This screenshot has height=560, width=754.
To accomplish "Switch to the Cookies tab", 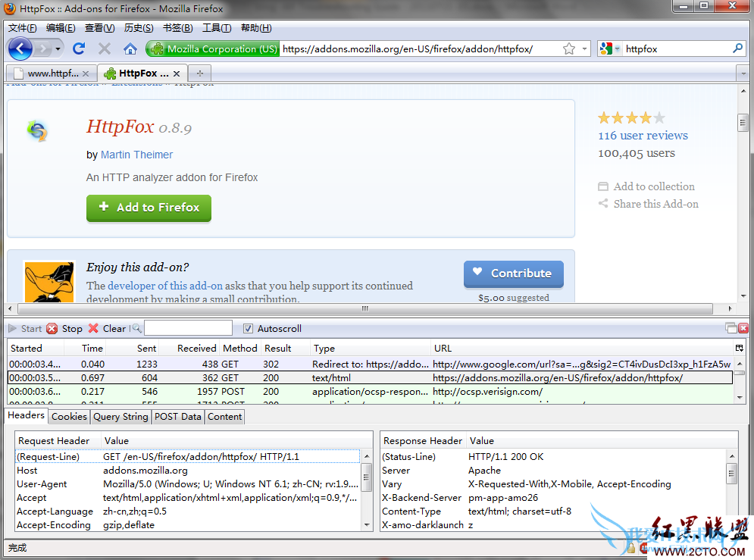I will [x=69, y=417].
